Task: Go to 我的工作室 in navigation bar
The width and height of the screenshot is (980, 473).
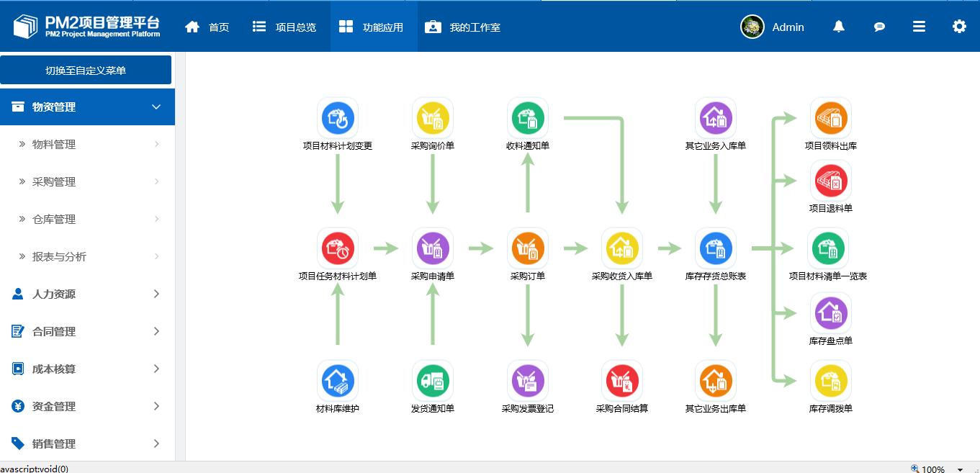Action: pyautogui.click(x=463, y=27)
